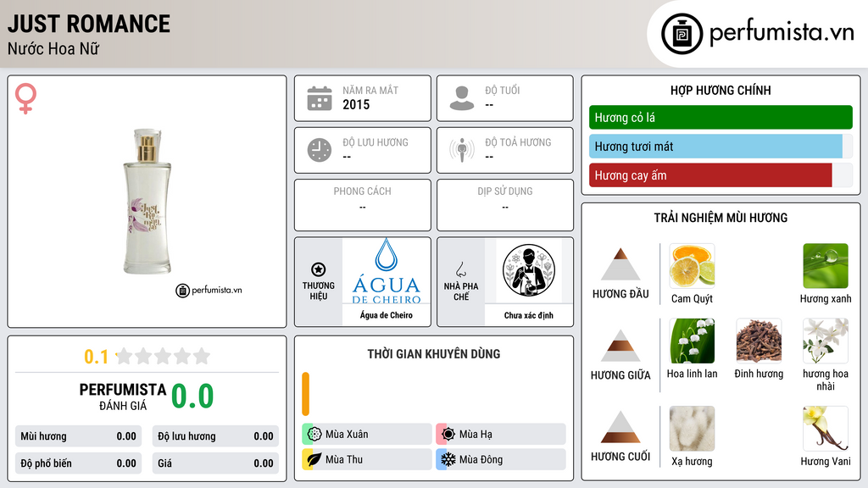
Task: Click the launch year 2015
Action: [356, 104]
